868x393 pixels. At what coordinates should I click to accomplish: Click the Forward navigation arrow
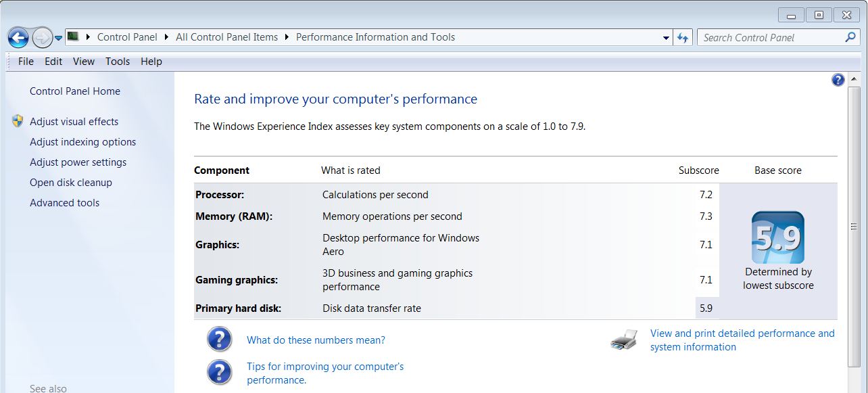pos(42,37)
